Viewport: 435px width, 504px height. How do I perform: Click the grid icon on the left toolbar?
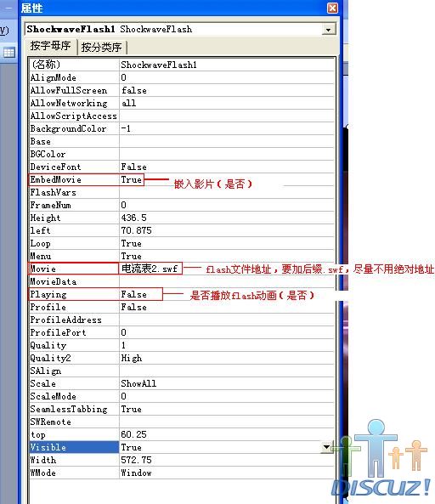tap(9, 52)
